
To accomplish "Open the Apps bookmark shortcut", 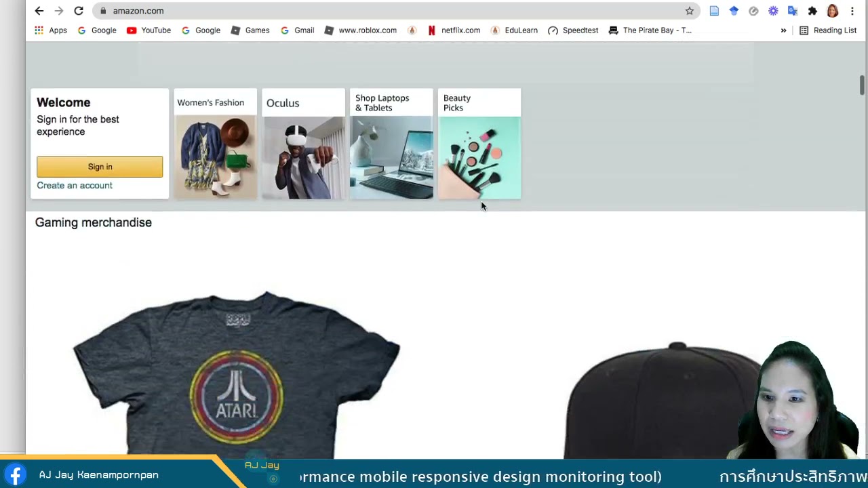I will (x=51, y=30).
